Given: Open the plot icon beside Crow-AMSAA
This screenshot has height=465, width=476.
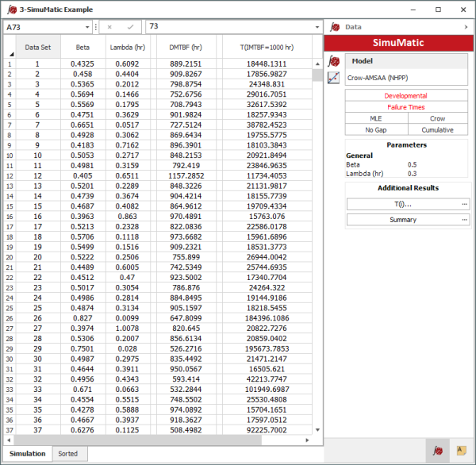Looking at the screenshot, I should coord(334,78).
